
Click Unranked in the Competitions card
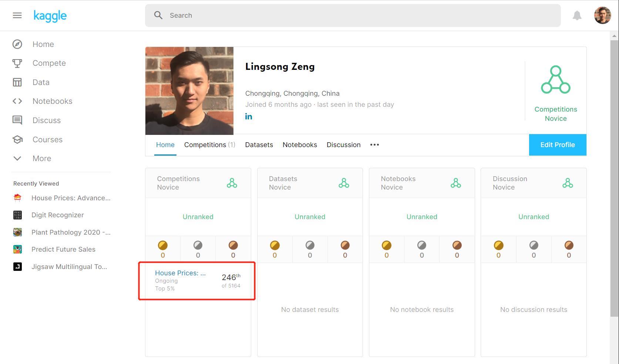pyautogui.click(x=198, y=217)
